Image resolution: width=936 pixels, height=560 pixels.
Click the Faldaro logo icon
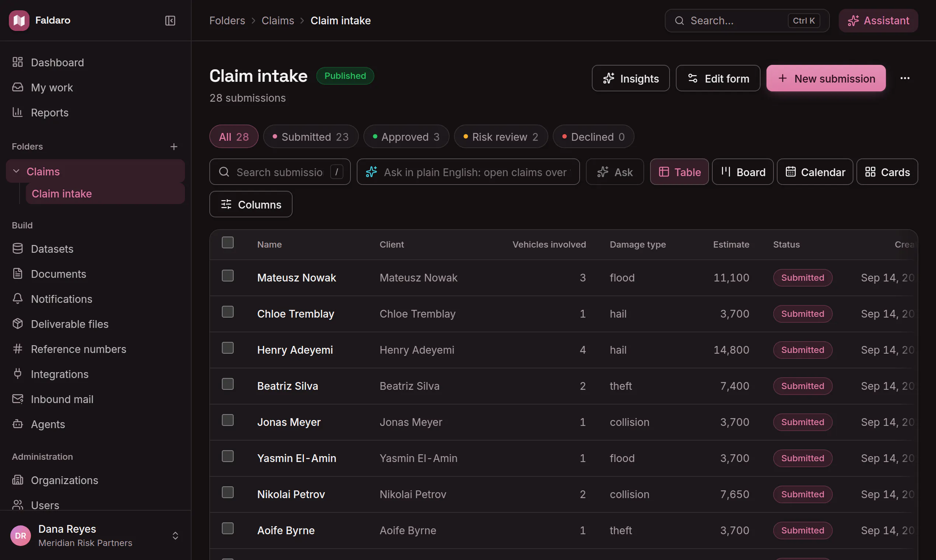point(19,20)
